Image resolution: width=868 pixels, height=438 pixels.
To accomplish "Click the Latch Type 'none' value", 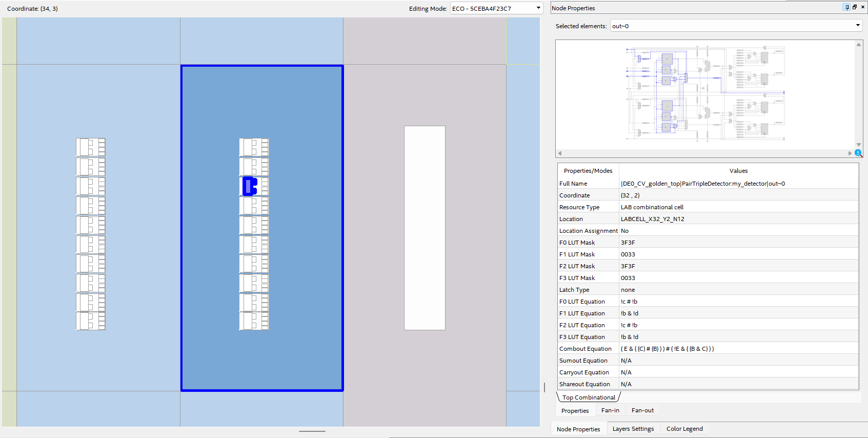I will point(738,290).
